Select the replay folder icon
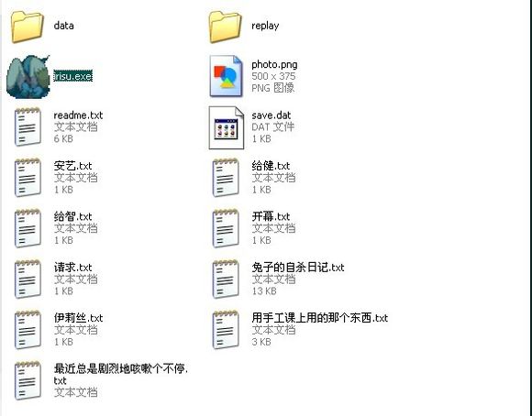Image resolution: width=532 pixels, height=416 pixels. [225, 27]
